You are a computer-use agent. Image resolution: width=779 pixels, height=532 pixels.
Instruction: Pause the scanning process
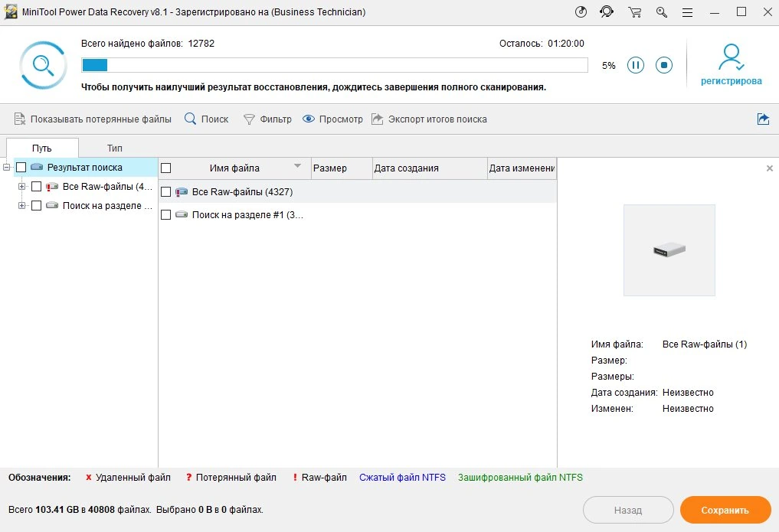[636, 65]
